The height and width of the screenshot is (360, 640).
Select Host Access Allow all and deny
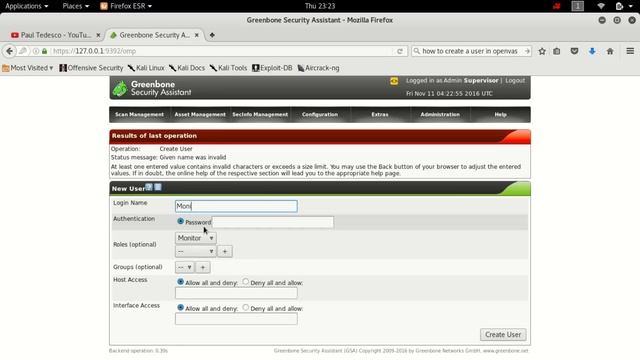coord(180,282)
